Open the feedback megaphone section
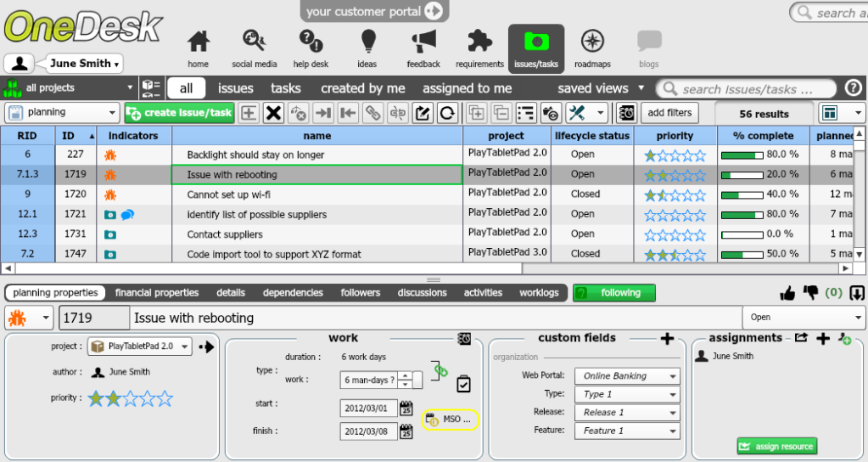Viewport: 868px width, 462px height. tap(423, 49)
